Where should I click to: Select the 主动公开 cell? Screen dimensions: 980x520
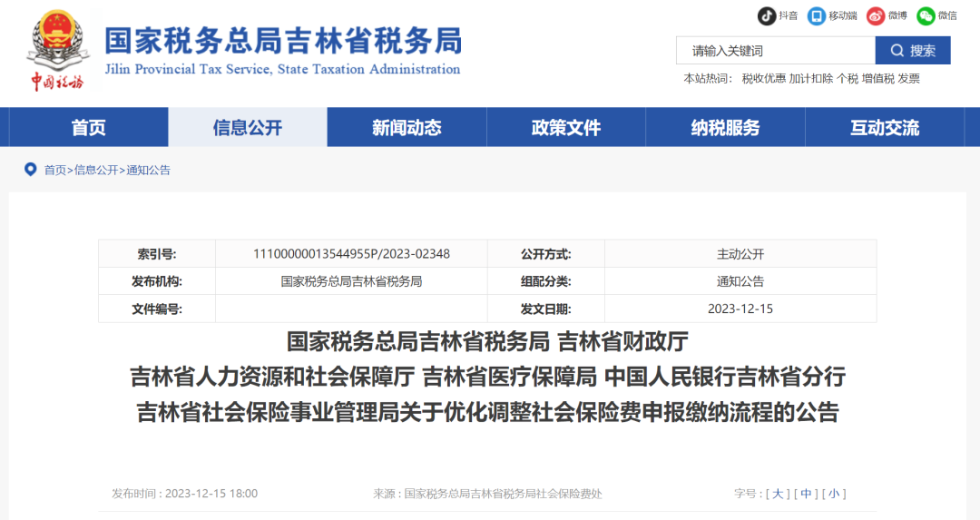740,254
